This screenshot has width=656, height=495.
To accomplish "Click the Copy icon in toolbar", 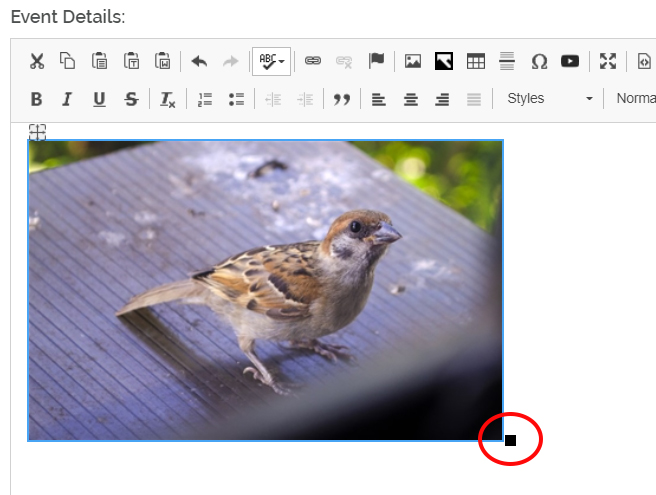I will pos(68,61).
